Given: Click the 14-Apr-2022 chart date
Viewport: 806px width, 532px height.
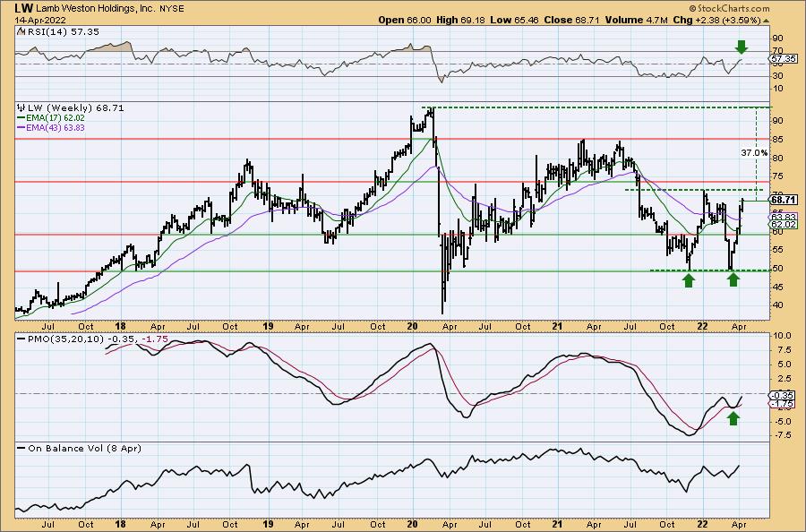Looking at the screenshot, I should (39, 20).
